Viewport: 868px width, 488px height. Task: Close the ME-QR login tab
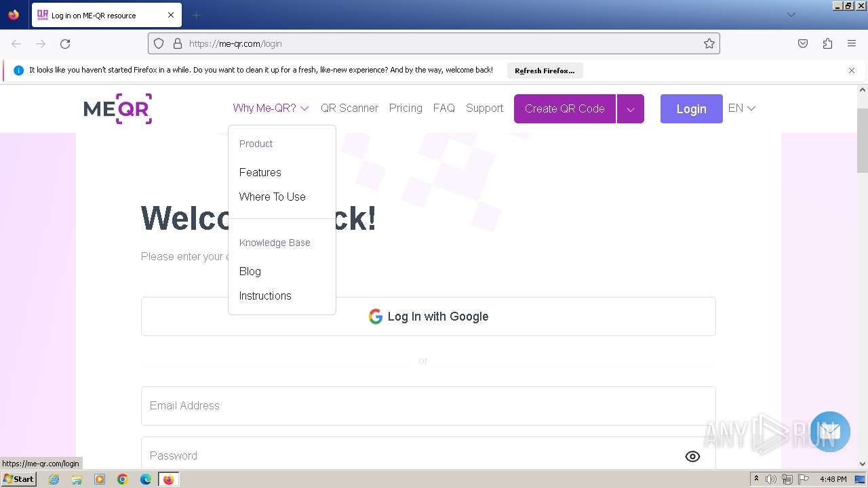(x=171, y=15)
